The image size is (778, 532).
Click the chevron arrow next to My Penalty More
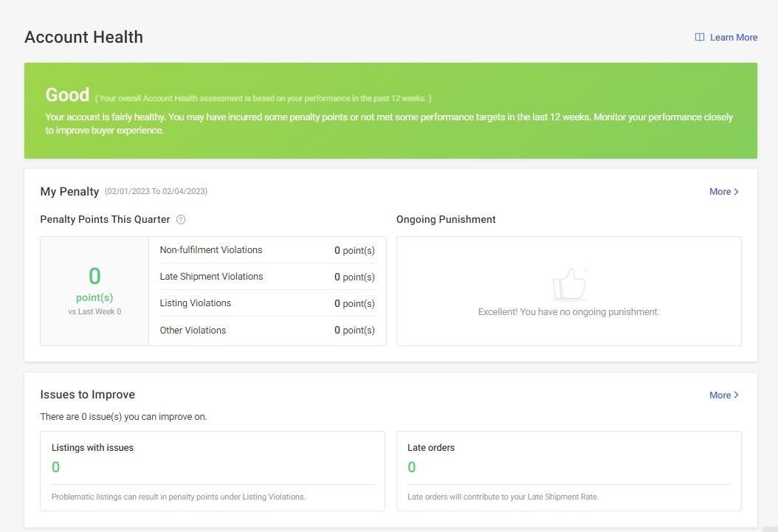(736, 192)
